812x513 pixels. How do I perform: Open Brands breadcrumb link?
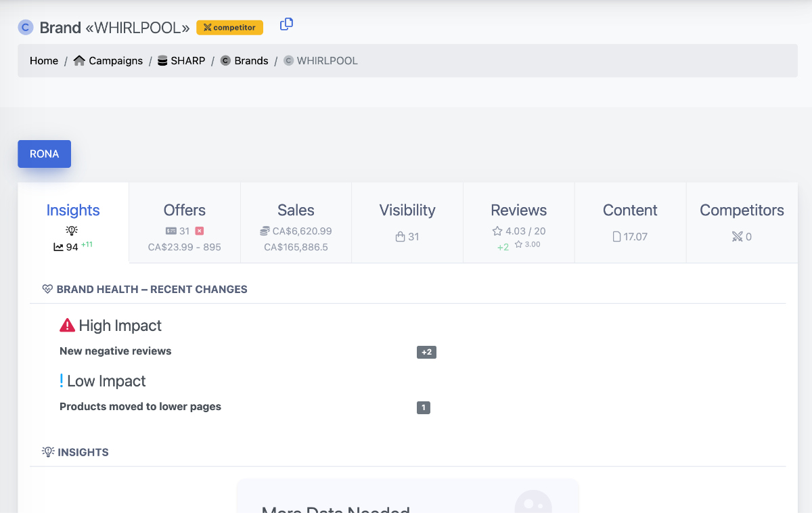point(252,61)
